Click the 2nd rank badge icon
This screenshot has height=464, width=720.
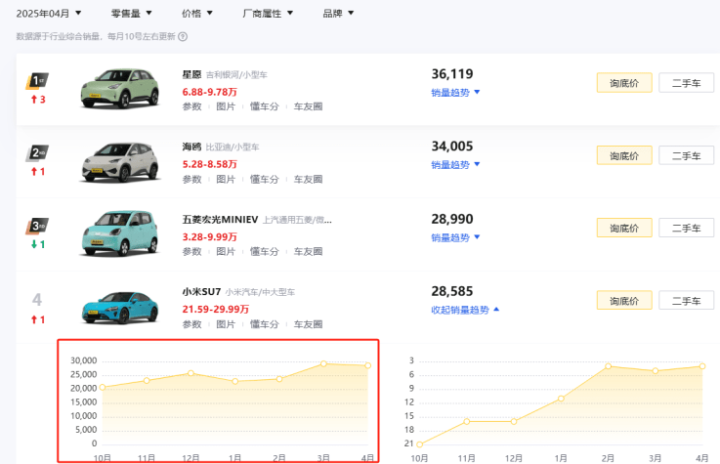(37, 153)
